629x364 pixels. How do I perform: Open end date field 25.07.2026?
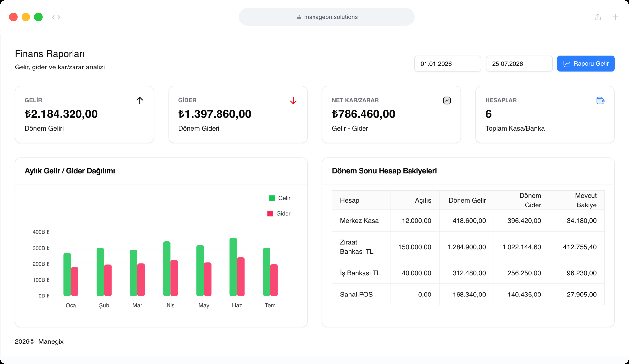click(519, 64)
